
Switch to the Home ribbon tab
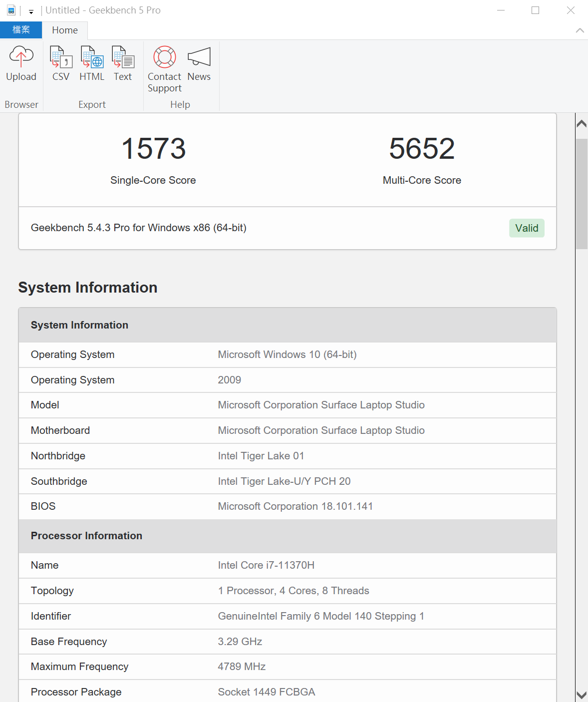[x=65, y=30]
